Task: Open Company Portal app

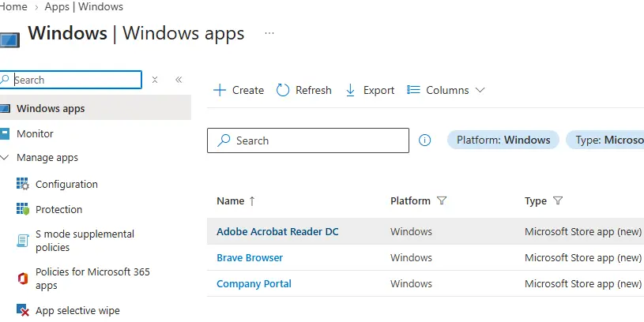Action: [x=254, y=284]
